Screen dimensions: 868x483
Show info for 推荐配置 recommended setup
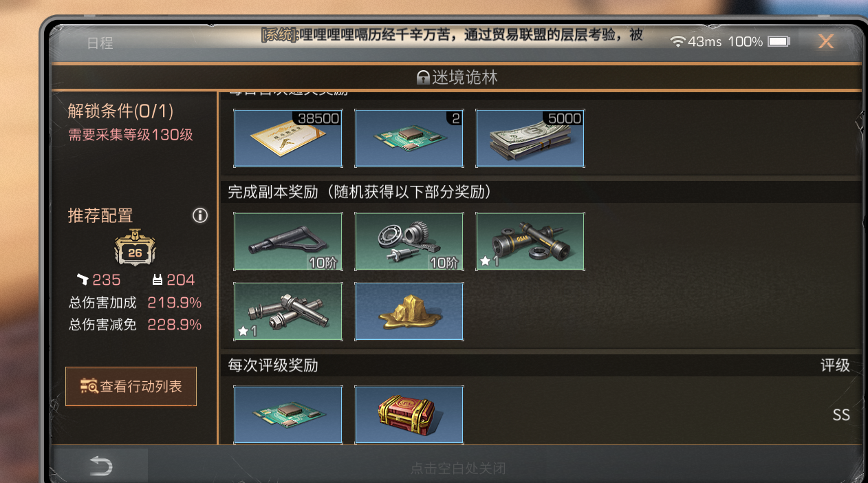(x=200, y=215)
